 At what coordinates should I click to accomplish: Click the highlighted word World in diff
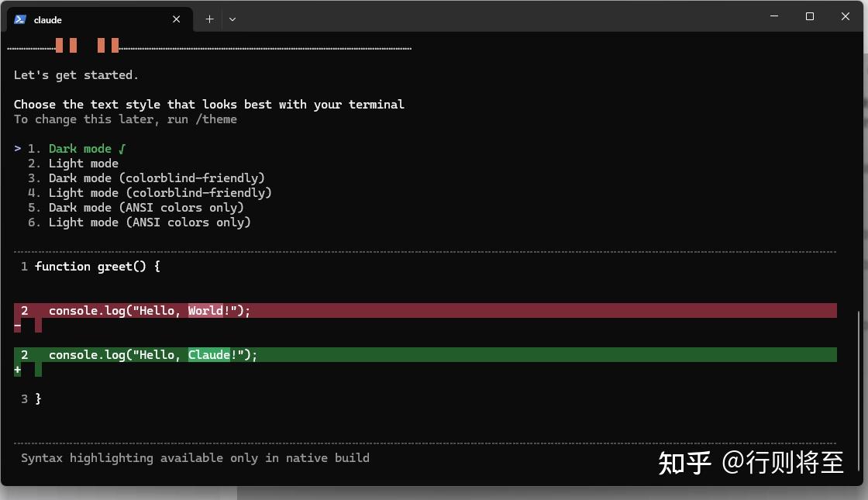(205, 311)
